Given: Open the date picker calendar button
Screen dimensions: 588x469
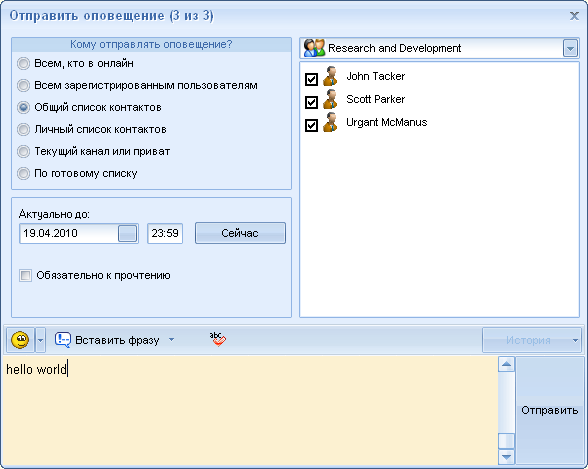Looking at the screenshot, I should tap(128, 234).
